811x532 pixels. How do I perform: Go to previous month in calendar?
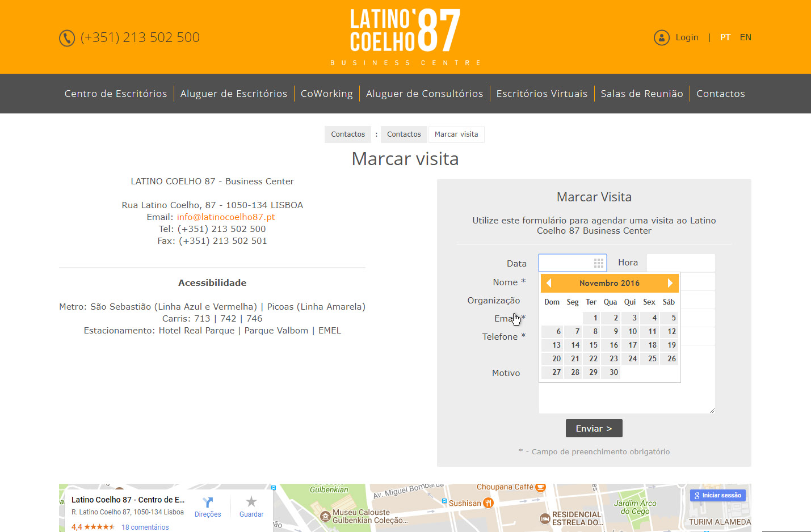[x=549, y=283]
